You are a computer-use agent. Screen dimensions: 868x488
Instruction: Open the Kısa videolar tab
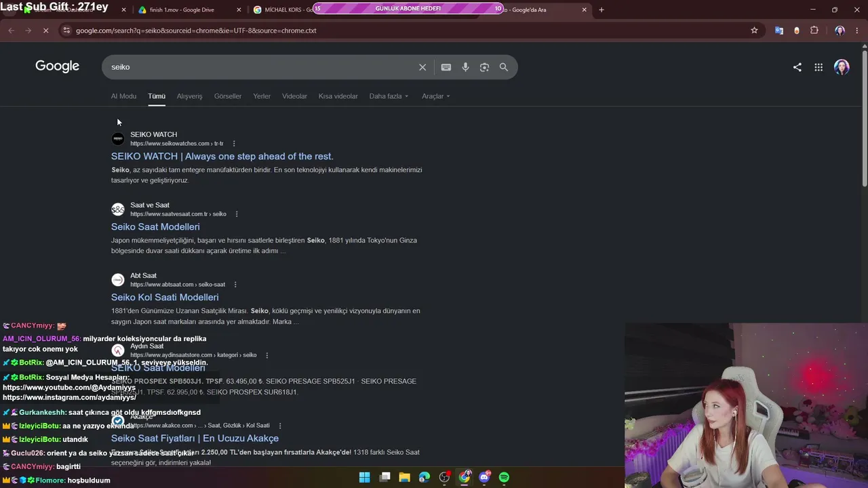338,96
